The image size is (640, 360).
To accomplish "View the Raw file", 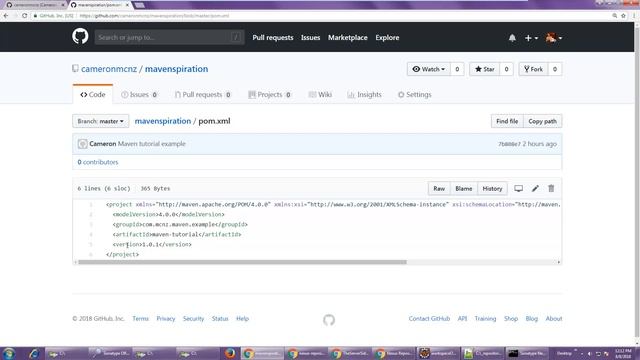I will pyautogui.click(x=439, y=189).
